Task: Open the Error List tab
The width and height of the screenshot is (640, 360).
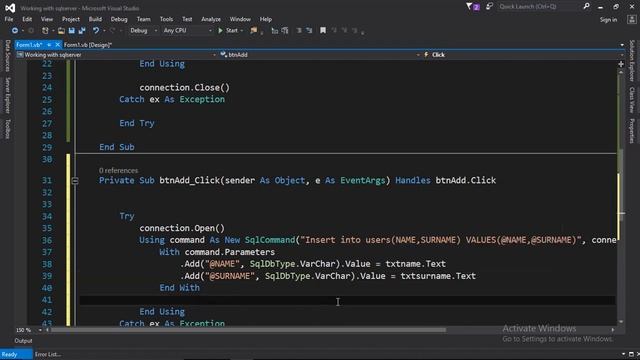Action: (x=48, y=354)
